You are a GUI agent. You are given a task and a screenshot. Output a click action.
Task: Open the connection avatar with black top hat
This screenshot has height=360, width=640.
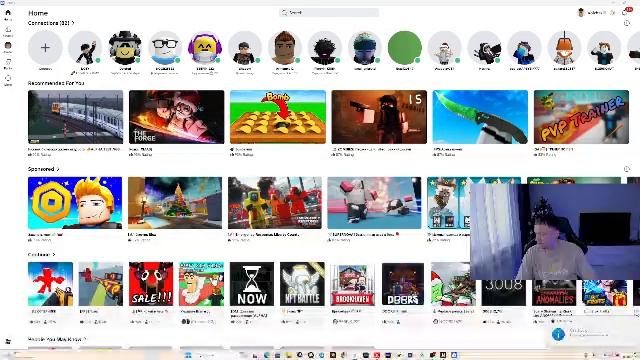[125, 48]
